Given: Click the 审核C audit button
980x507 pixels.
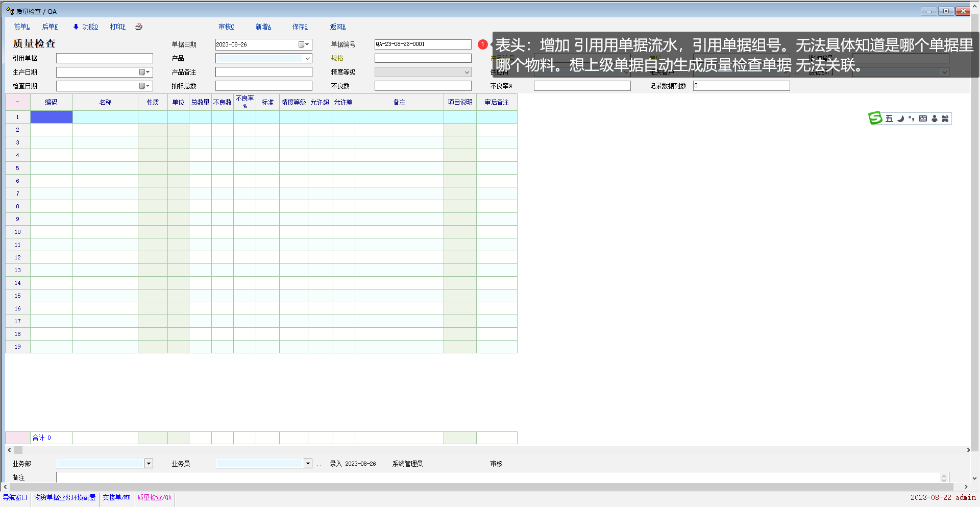Looking at the screenshot, I should [226, 27].
